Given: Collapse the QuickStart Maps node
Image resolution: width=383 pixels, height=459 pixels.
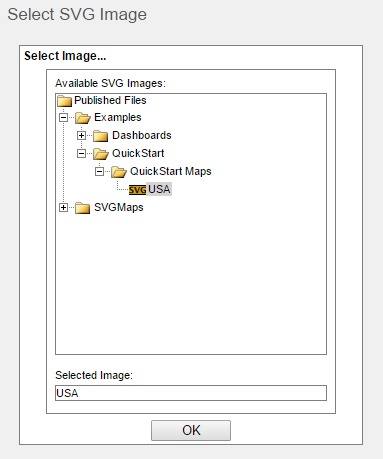Looking at the screenshot, I should pyautogui.click(x=99, y=172).
